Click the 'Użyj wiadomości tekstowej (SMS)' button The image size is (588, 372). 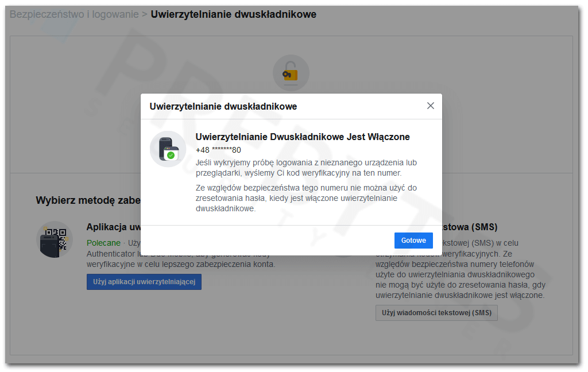[436, 313]
